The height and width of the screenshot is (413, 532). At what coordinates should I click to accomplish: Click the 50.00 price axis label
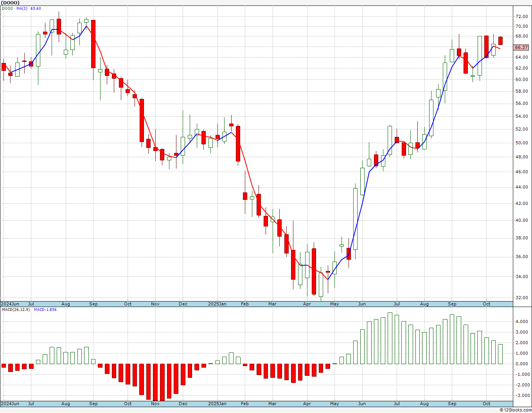click(x=521, y=143)
